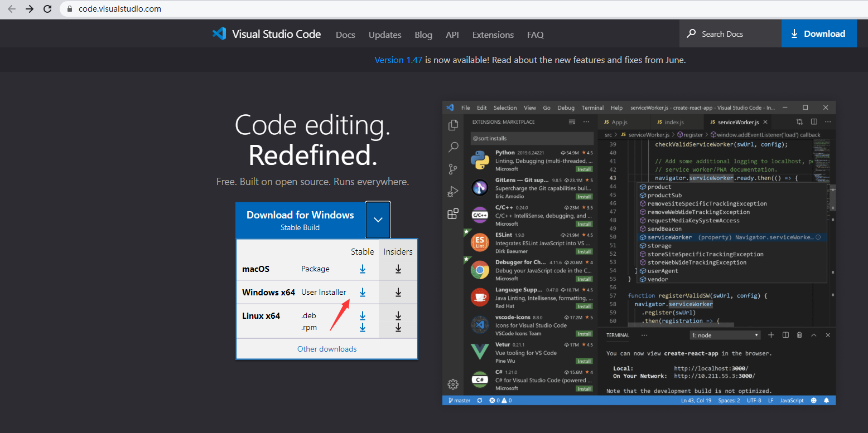The height and width of the screenshot is (433, 868).
Task: Open the '1: node' terminal dropdown
Action: pos(725,335)
